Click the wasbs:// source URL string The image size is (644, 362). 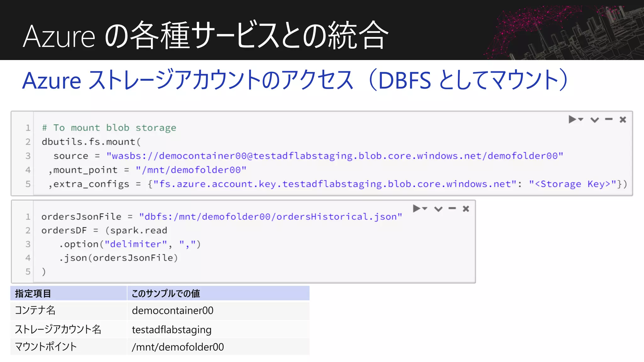pyautogui.click(x=335, y=156)
